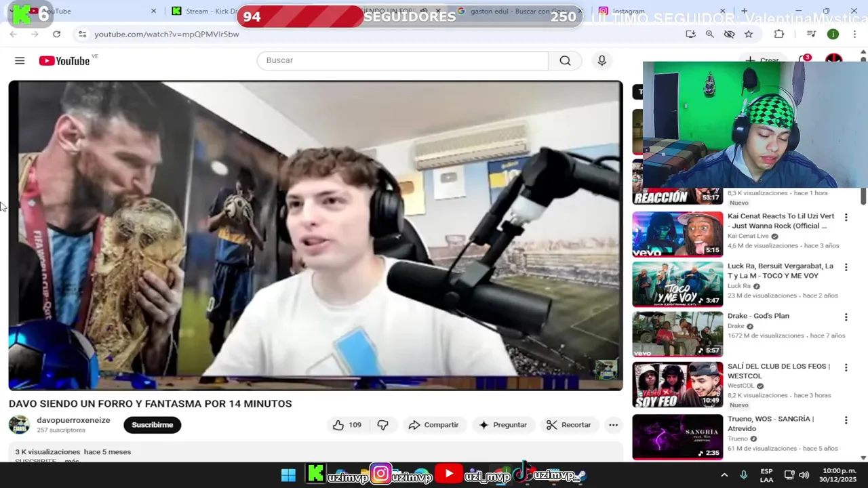Dislike the video with thumbs down
This screenshot has width=868, height=488.
click(x=383, y=425)
